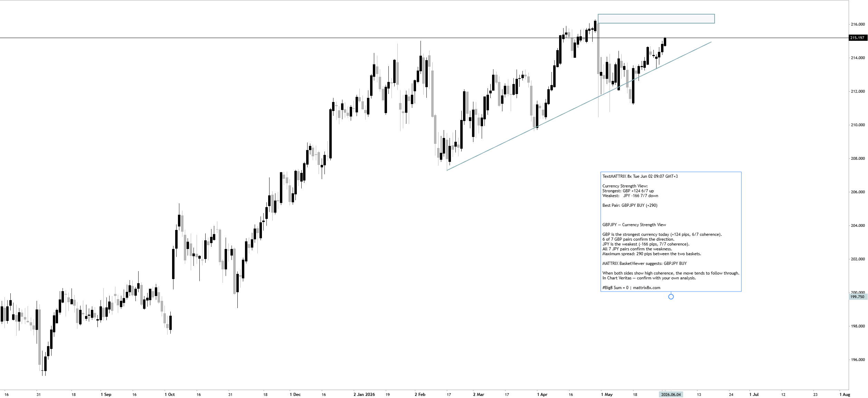The height and width of the screenshot is (398, 868).
Task: Click the '2 Mar' date label
Action: (479, 395)
